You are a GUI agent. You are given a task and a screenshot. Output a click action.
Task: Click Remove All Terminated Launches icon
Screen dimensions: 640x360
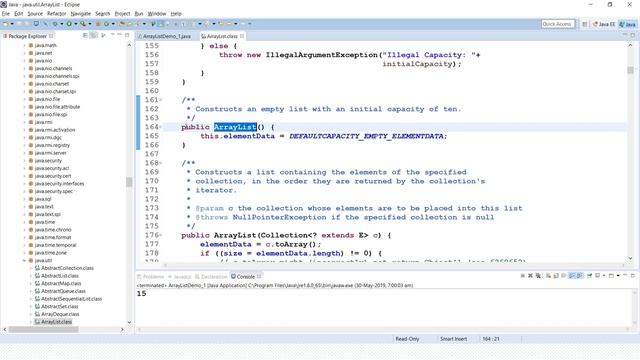coord(538,276)
